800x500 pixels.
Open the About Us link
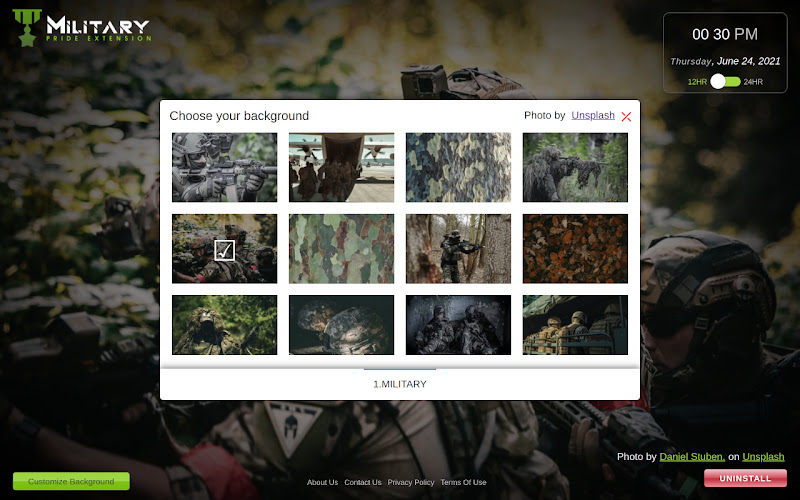pos(322,482)
